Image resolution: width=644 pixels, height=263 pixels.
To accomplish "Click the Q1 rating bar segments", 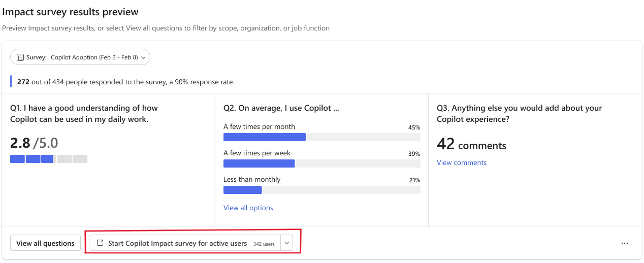I will coord(49,159).
